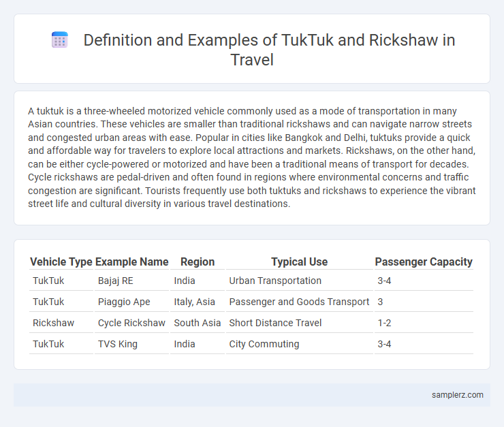Viewport: 504px width, 427px height.
Task: Click the page title about TukTuk and Rickshaw
Action: click(x=269, y=50)
